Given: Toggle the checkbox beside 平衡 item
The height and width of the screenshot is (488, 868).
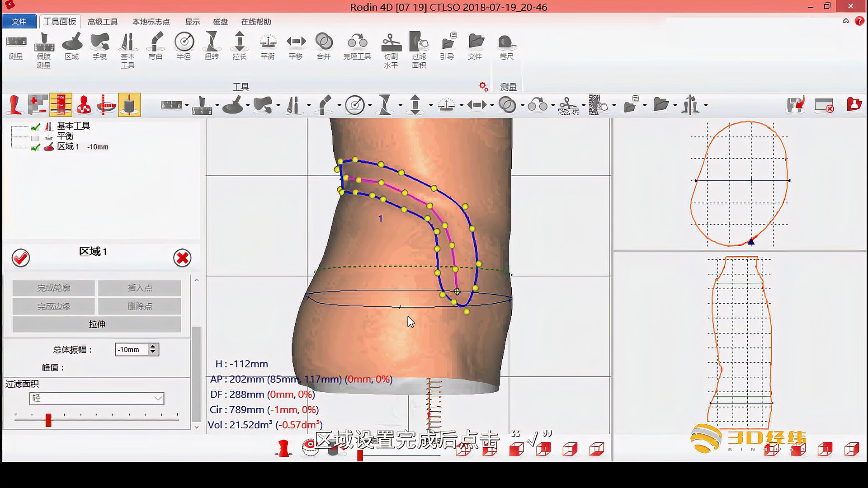Looking at the screenshot, I should pyautogui.click(x=35, y=137).
